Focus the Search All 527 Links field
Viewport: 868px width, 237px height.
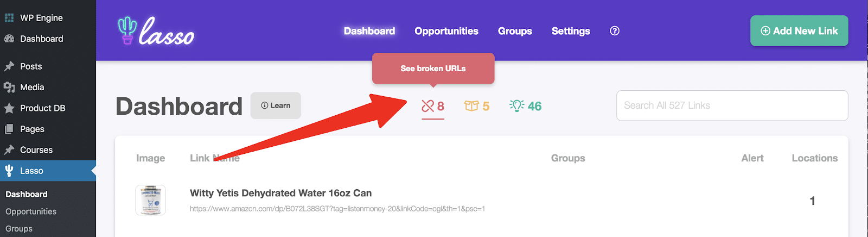click(732, 105)
